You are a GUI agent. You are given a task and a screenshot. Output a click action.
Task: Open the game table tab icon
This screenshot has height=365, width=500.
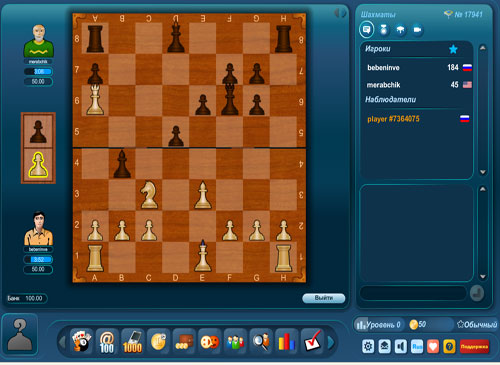point(400,30)
